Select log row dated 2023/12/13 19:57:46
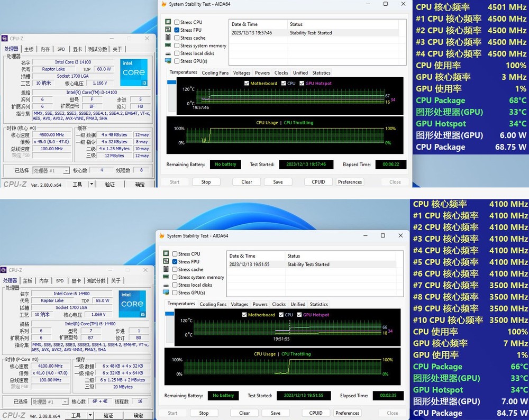529x420 pixels. click(x=314, y=33)
